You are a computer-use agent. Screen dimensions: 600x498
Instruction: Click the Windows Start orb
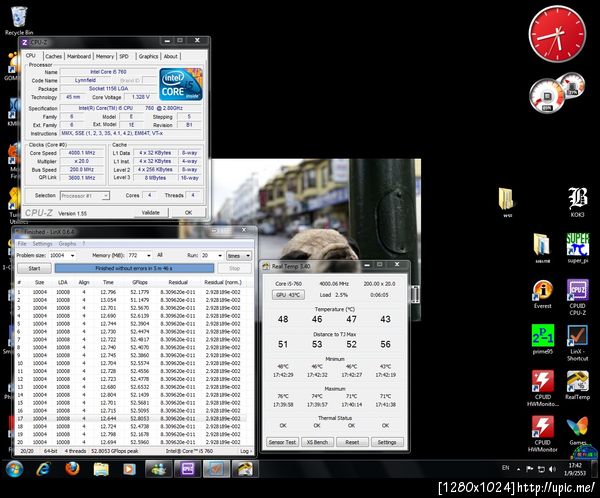pyautogui.click(x=14, y=469)
